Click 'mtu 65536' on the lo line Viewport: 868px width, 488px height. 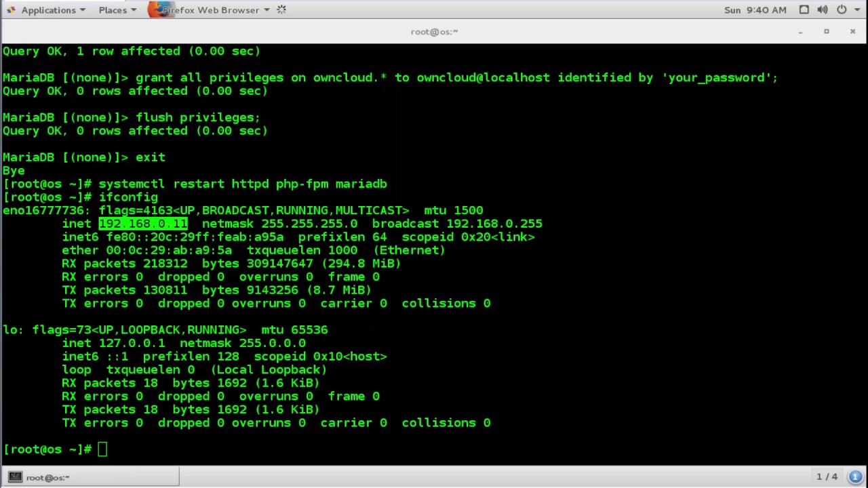click(x=294, y=330)
